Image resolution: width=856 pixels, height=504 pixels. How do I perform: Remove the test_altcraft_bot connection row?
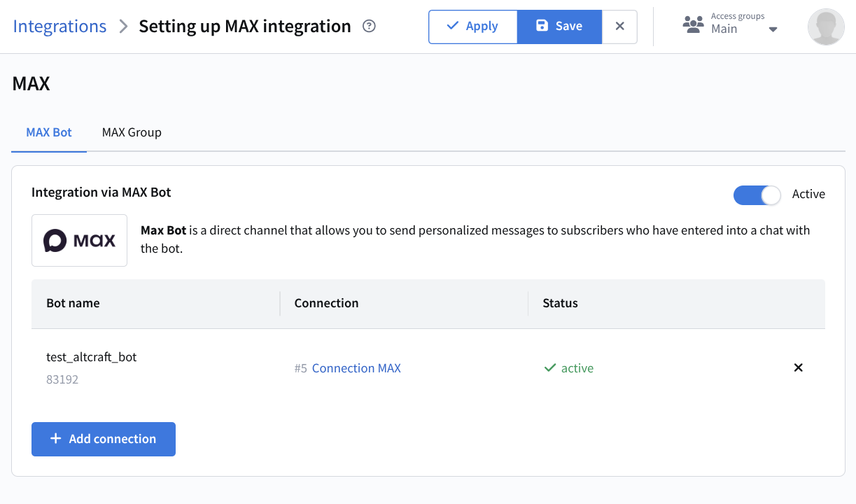[x=798, y=367]
